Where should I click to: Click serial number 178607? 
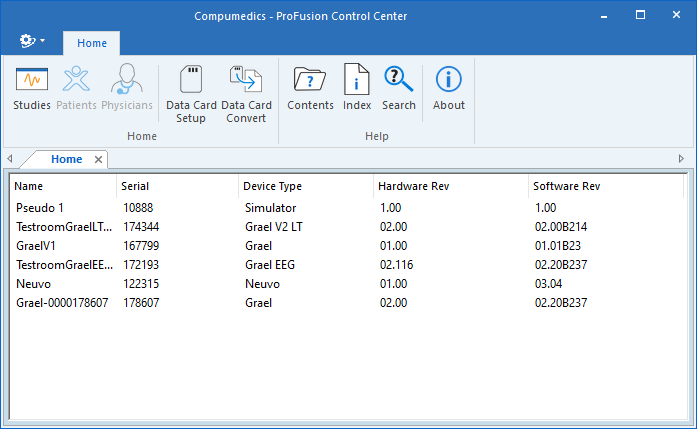[141, 303]
